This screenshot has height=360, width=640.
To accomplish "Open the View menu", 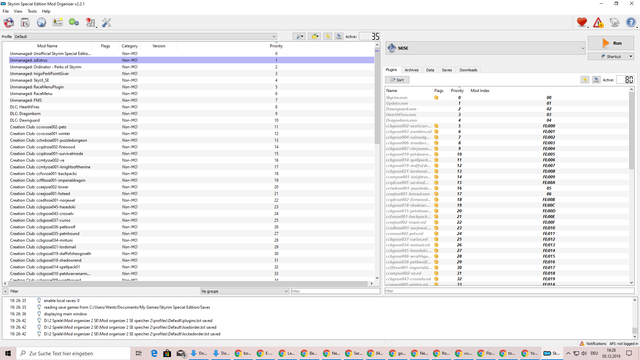I will click(18, 11).
